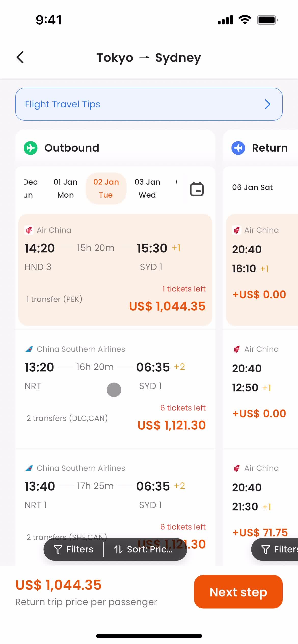Tap the 06 Jan Sat return date
The width and height of the screenshot is (298, 644).
pos(252,187)
